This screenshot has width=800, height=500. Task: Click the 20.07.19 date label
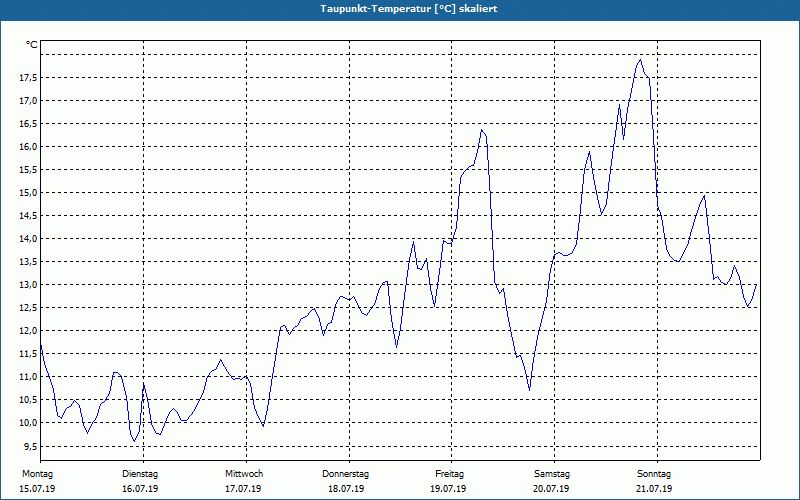551,489
